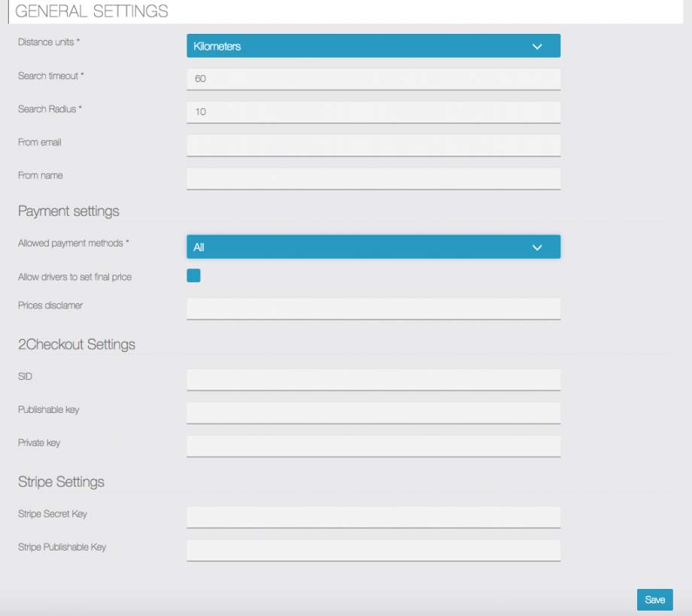The height and width of the screenshot is (616, 692).
Task: Click the chevron arrow on the All dropdown
Action: (537, 247)
